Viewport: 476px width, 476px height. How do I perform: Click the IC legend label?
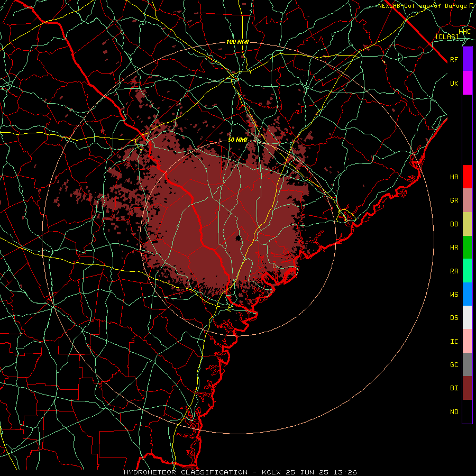click(454, 342)
